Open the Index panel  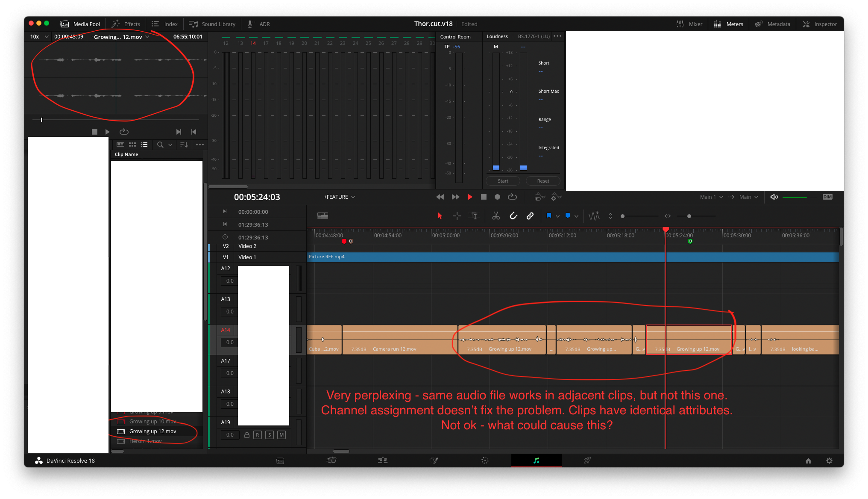(x=164, y=24)
